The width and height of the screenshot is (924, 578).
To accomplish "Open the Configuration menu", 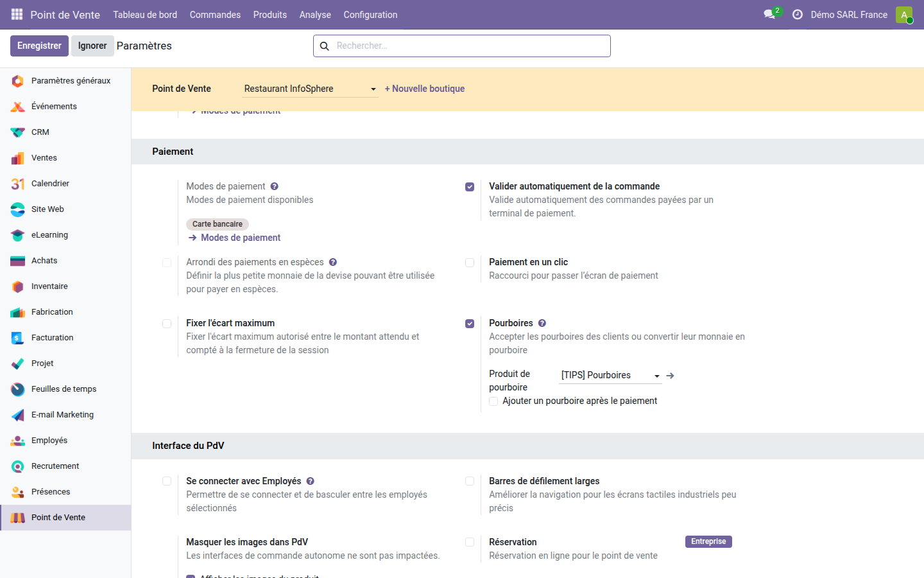I will pyautogui.click(x=370, y=15).
